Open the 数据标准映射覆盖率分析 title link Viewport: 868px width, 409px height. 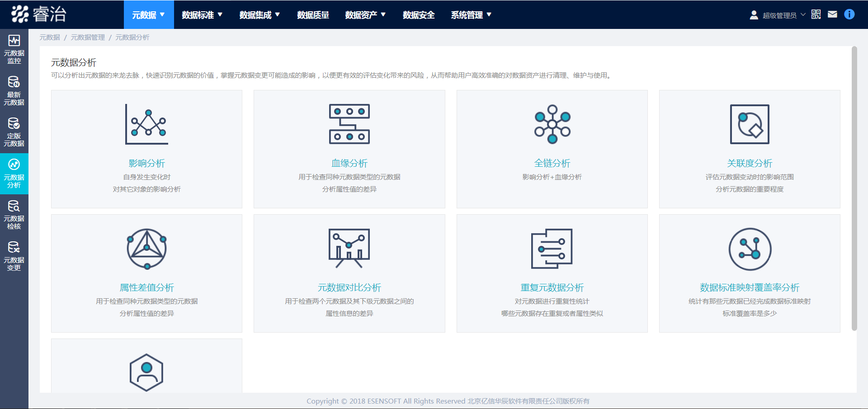click(750, 287)
